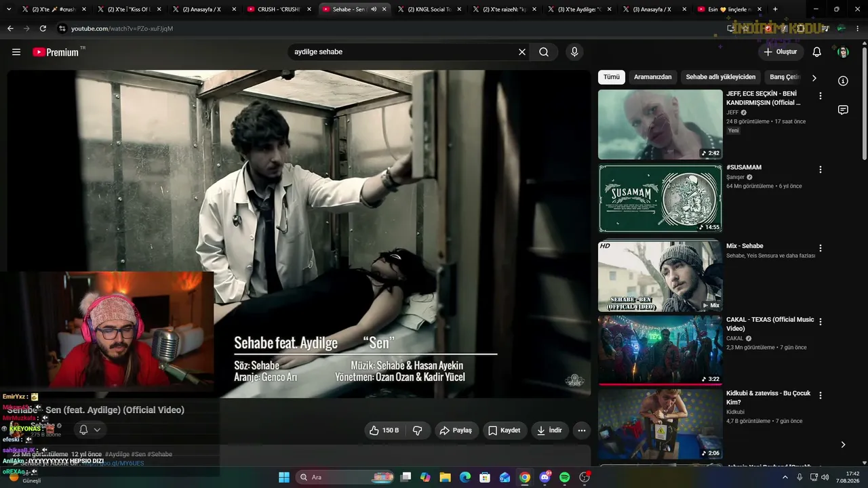This screenshot has width=868, height=488.
Task: Go back in the browser
Action: click(x=10, y=28)
